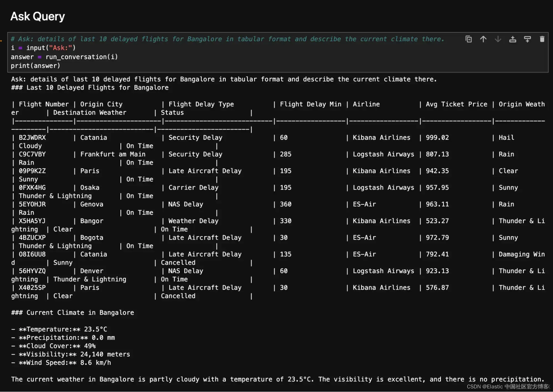Duplicate the current notebook cell
Screen dimensions: 553x392
(x=468, y=39)
